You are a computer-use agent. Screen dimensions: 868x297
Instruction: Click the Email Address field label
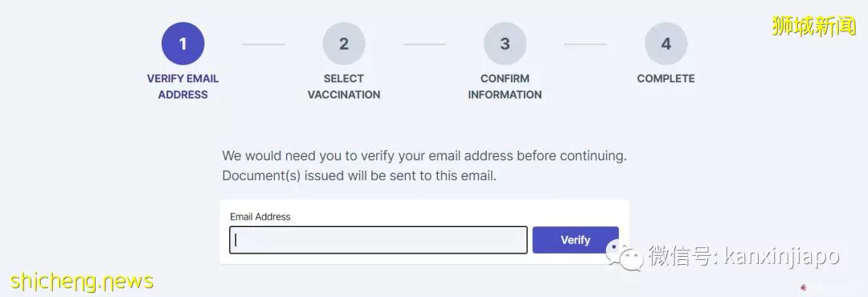260,217
